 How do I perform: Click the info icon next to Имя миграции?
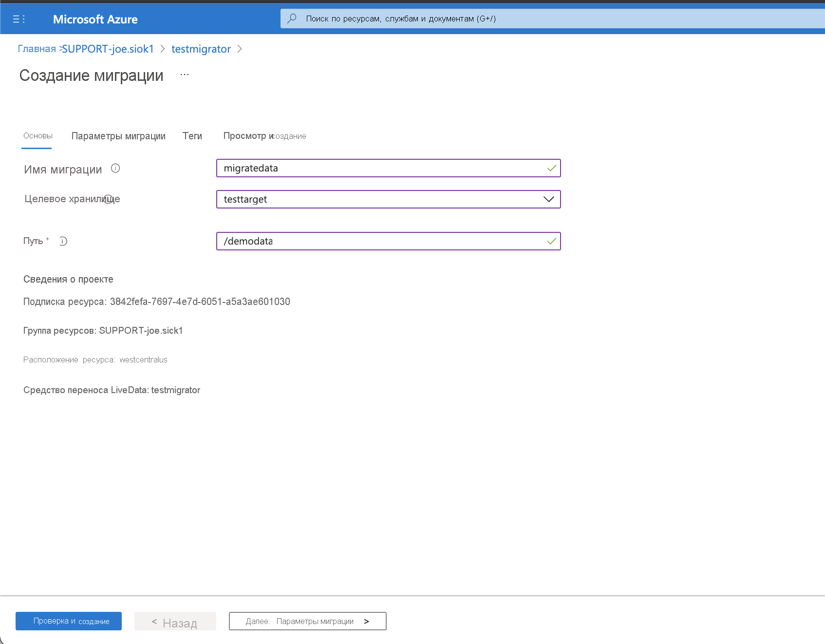[x=115, y=169]
